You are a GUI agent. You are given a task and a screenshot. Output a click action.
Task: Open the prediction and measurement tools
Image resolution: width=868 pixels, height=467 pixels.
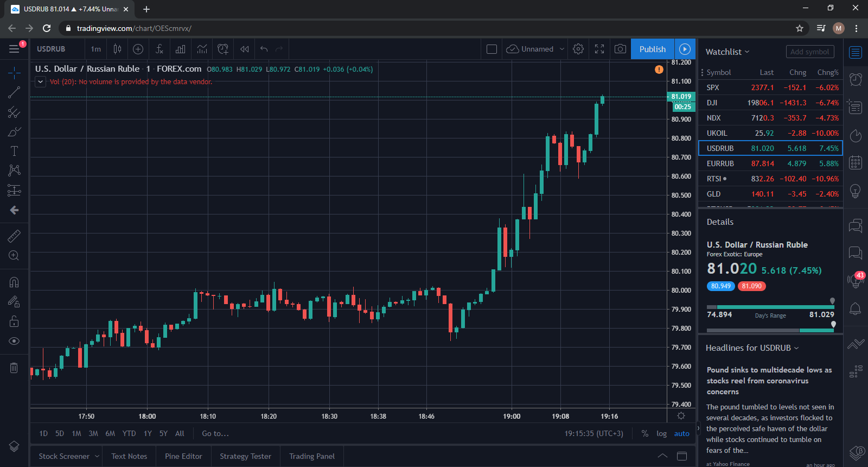tap(14, 190)
